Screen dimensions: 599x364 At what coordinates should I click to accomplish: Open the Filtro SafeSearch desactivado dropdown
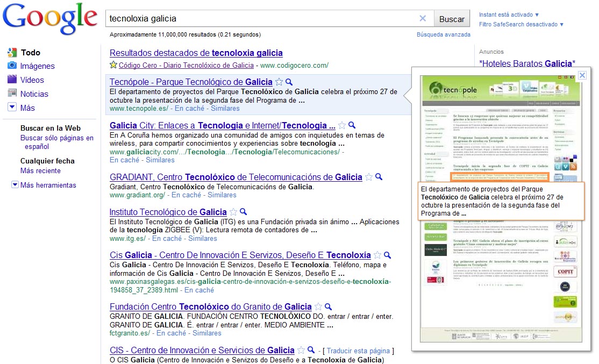coord(521,24)
